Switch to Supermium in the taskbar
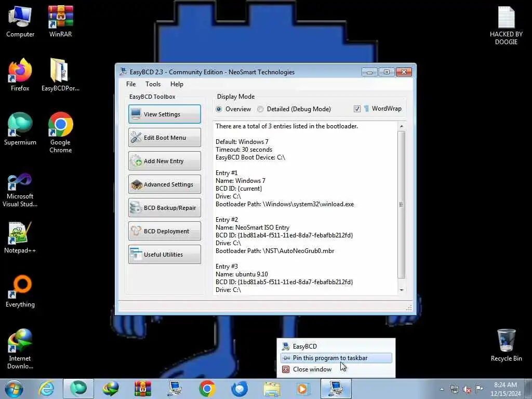Screen dimensions: 532x399 78,389
